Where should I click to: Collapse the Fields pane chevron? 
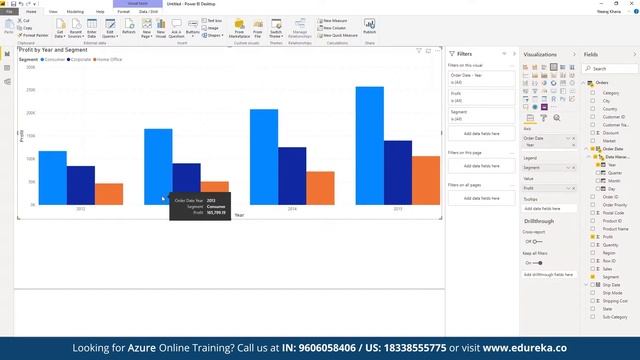(x=634, y=54)
